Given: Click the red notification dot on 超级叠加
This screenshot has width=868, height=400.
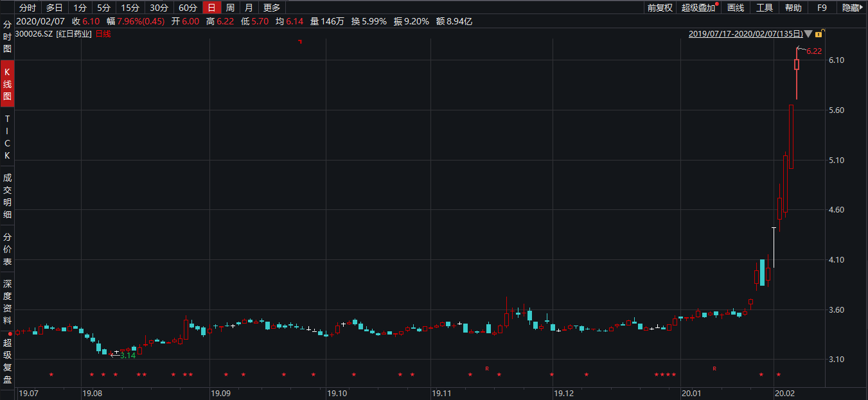Looking at the screenshot, I should coord(716,4).
